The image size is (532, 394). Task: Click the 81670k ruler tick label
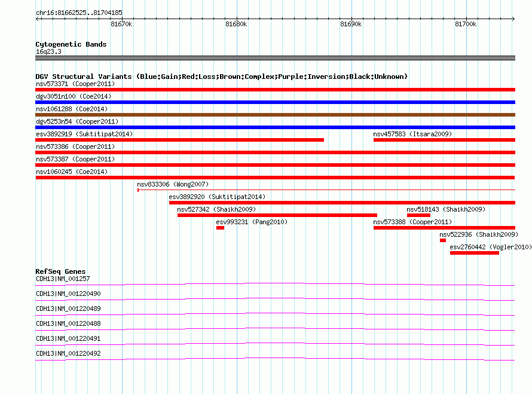point(121,24)
